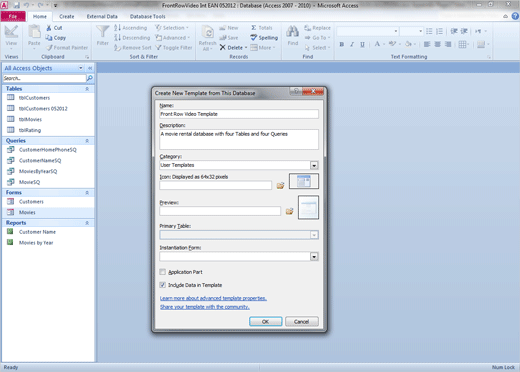Select tblMovies table
Image resolution: width=520 pixels, height=372 pixels.
[30, 119]
